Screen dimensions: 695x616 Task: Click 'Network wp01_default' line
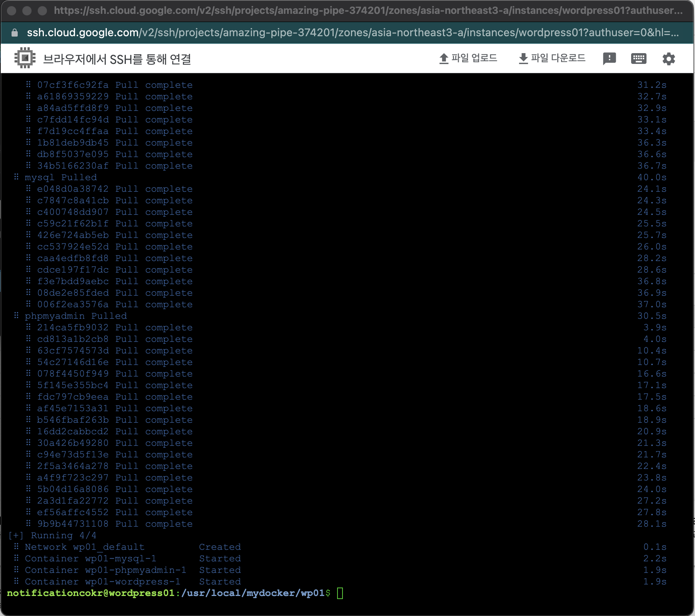click(85, 547)
